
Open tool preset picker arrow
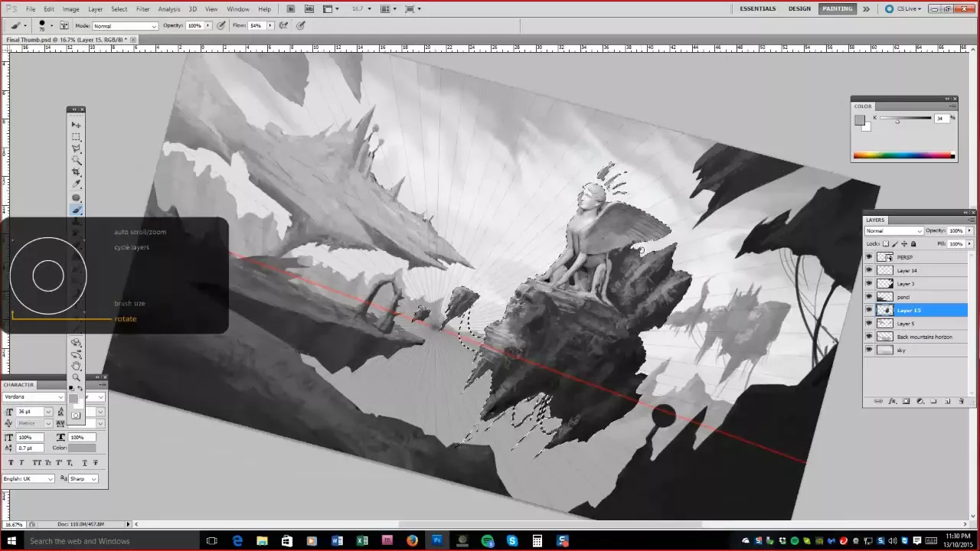pos(25,25)
